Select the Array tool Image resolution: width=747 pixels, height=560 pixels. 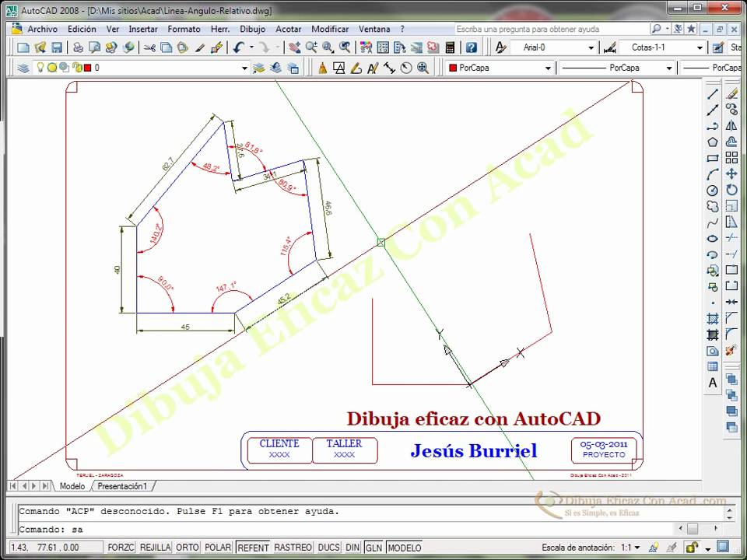click(731, 158)
